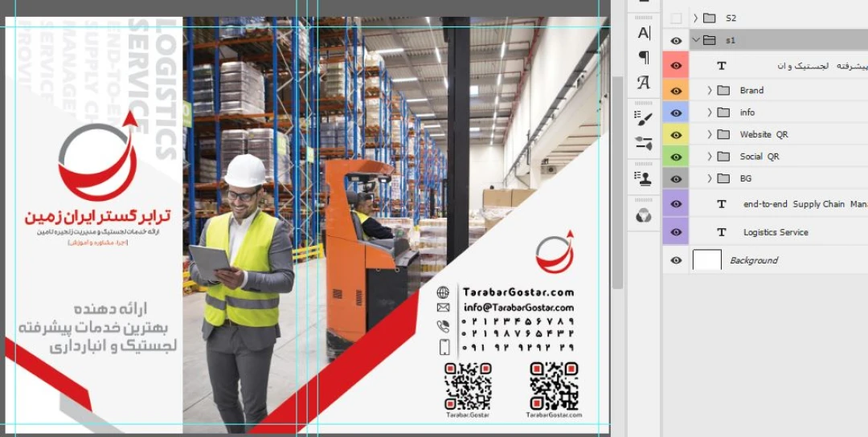868x437 pixels.
Task: Expand the Website QR group
Action: [x=710, y=134]
